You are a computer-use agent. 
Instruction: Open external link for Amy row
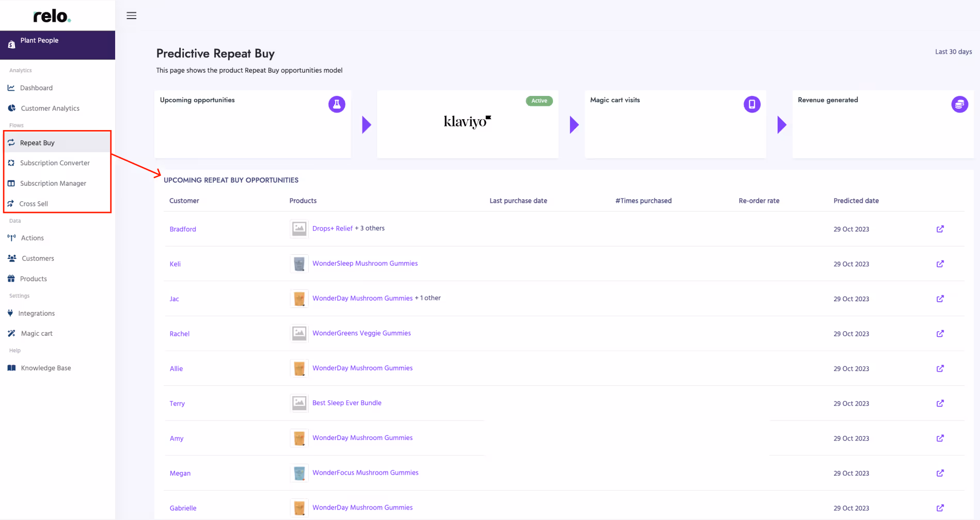click(x=940, y=438)
